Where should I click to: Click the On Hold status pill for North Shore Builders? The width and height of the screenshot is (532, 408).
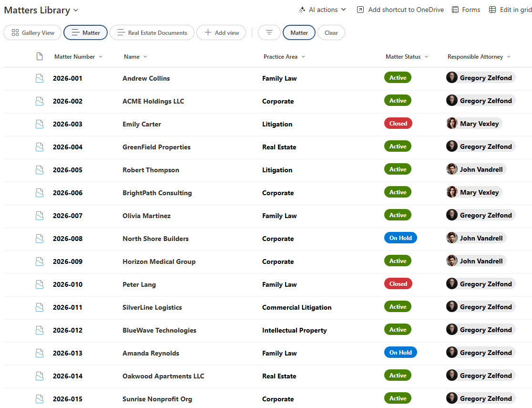(400, 238)
